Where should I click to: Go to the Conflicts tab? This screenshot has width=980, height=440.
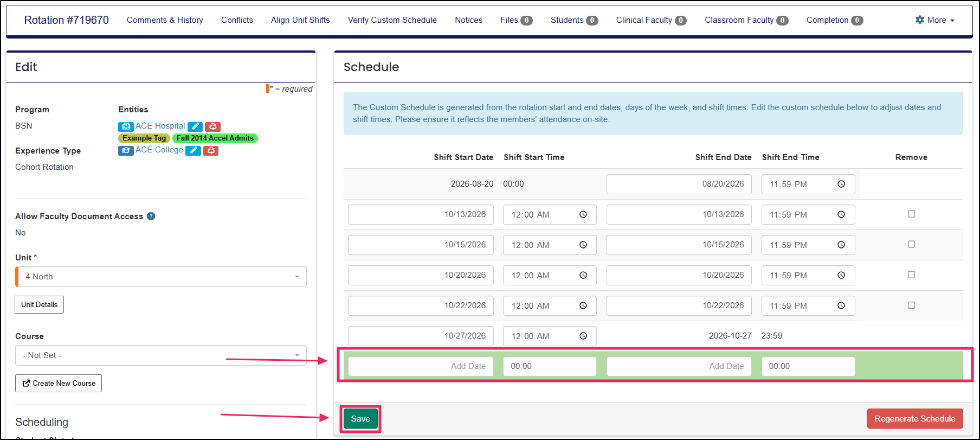tap(237, 20)
